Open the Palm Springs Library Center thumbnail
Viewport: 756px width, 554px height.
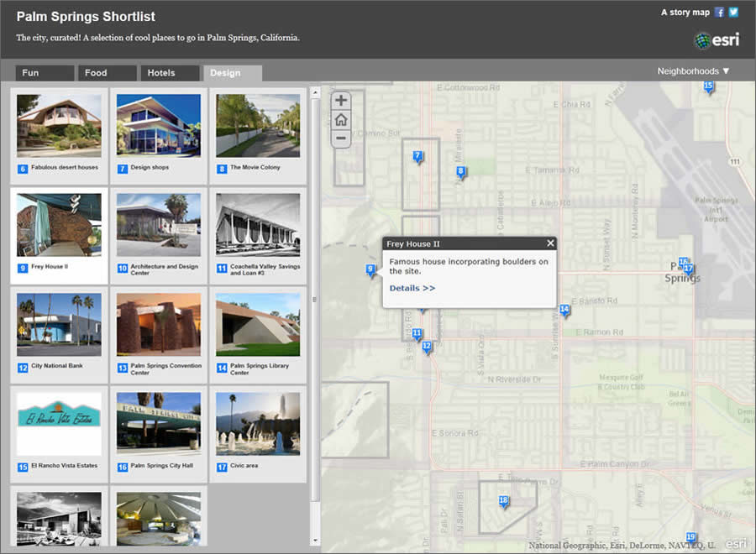(x=258, y=324)
